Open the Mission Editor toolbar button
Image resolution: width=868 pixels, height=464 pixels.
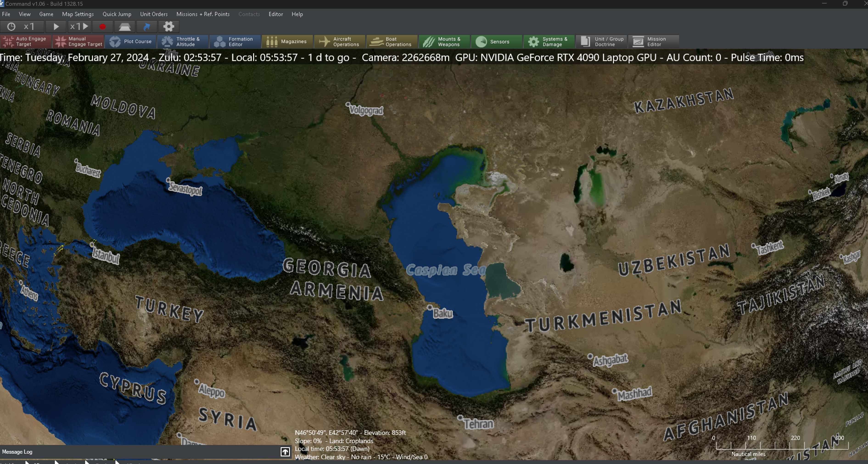pos(653,42)
